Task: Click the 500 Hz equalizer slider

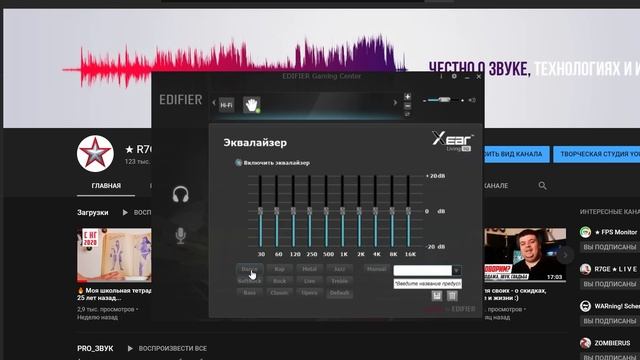Action: [x=326, y=211]
